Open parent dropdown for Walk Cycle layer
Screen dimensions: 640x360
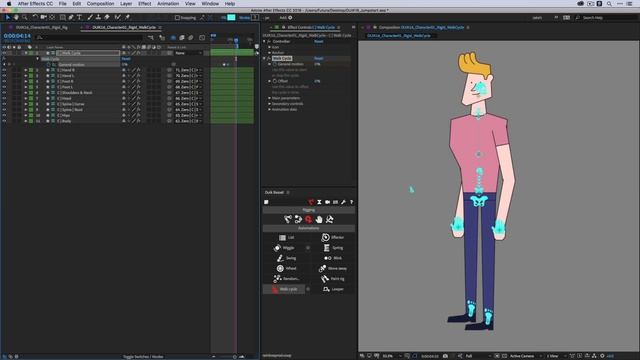pyautogui.click(x=188, y=53)
